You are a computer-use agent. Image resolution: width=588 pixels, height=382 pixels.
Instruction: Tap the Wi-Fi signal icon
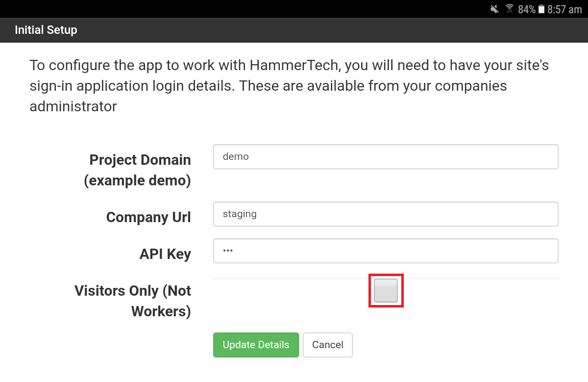pyautogui.click(x=510, y=9)
